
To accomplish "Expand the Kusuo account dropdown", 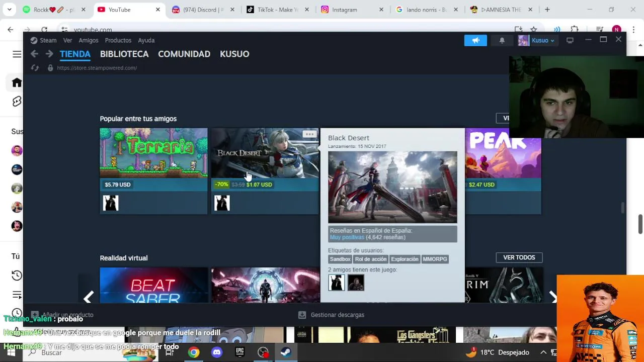I will (543, 40).
